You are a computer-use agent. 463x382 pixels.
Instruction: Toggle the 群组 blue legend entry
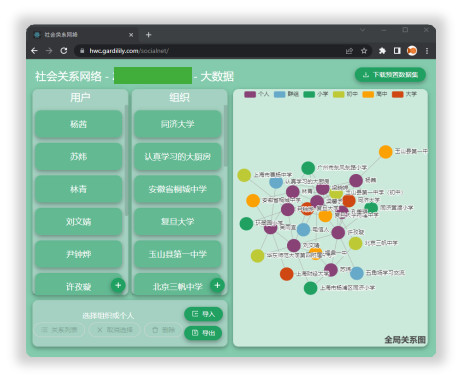click(286, 94)
